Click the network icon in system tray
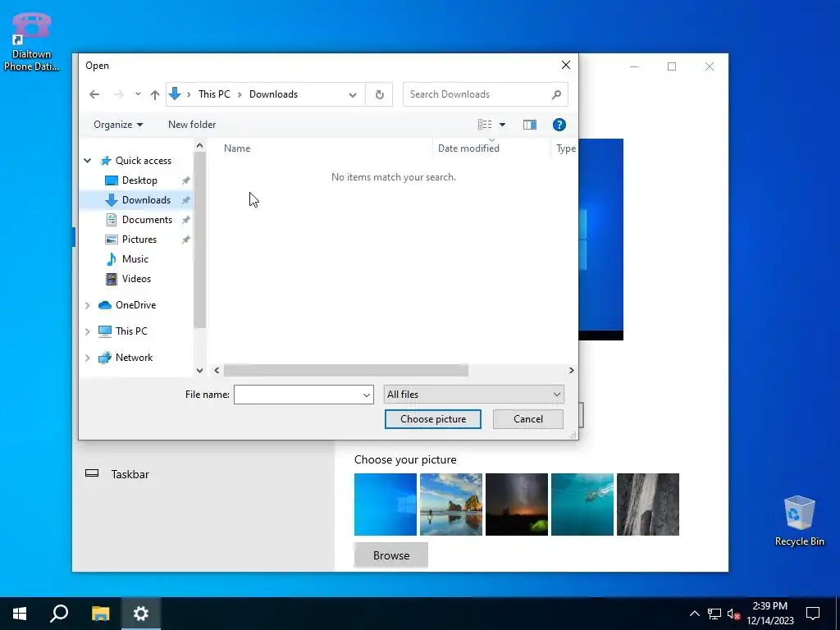Viewport: 840px width, 630px height. point(714,614)
